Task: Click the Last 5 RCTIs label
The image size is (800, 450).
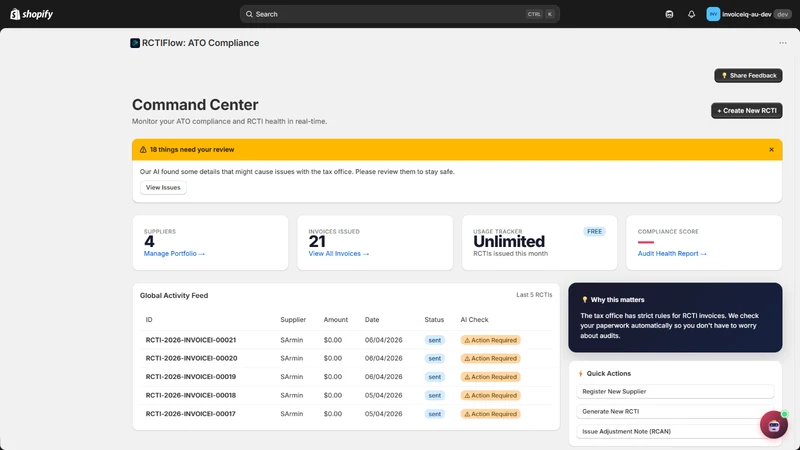Action: 534,295
